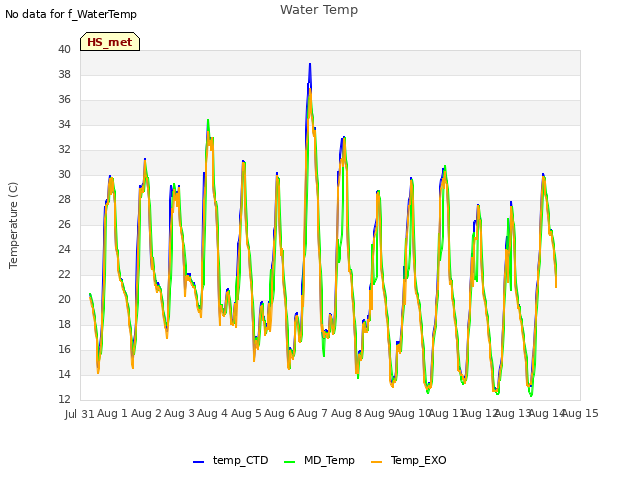Select the green MD_Temp legend swatch
The image size is (640, 480).
tap(289, 462)
